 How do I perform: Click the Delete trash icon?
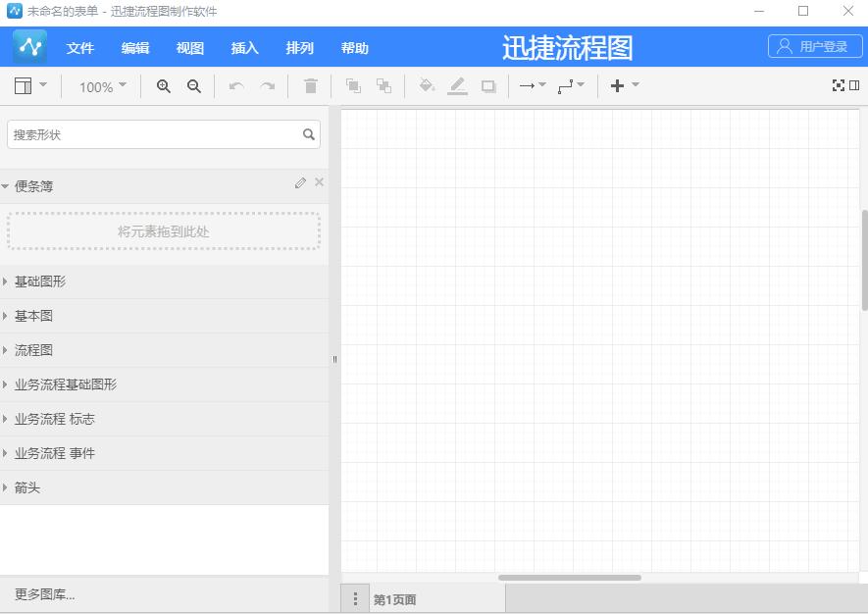(310, 85)
